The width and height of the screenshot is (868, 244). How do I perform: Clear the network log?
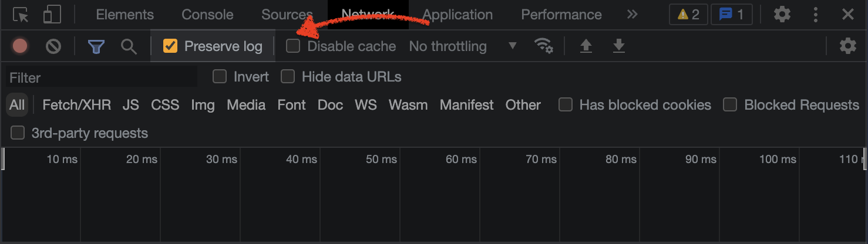point(53,46)
